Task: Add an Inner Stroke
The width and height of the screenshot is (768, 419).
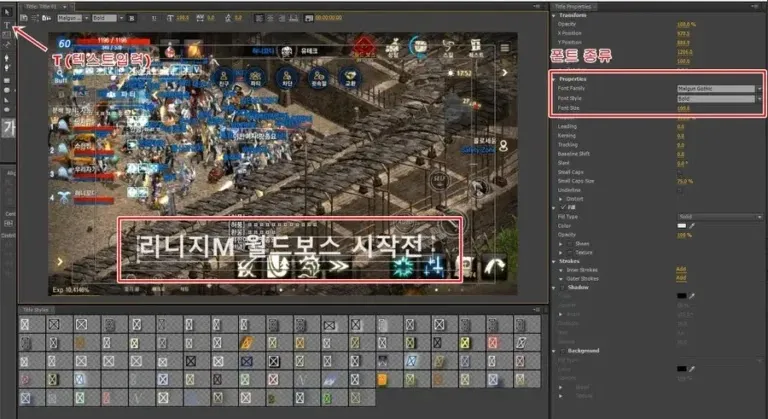Action: pos(681,270)
